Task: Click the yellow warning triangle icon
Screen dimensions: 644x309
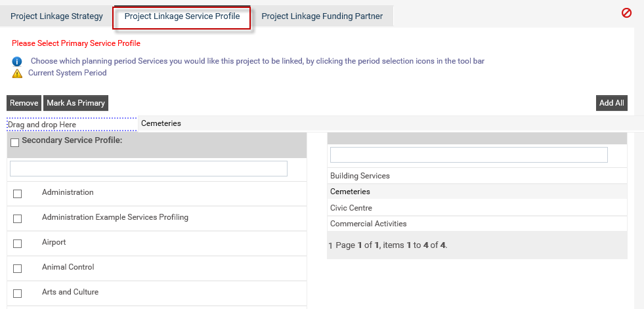Action: [17, 73]
